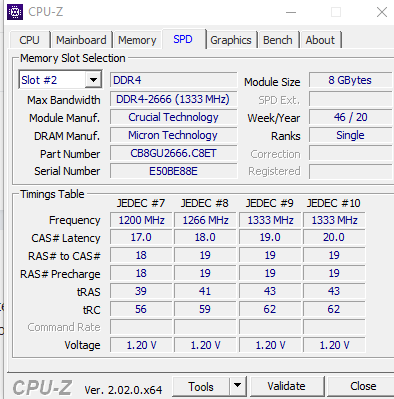
Task: Expand the Tools button dropdown arrow
Action: (x=238, y=386)
